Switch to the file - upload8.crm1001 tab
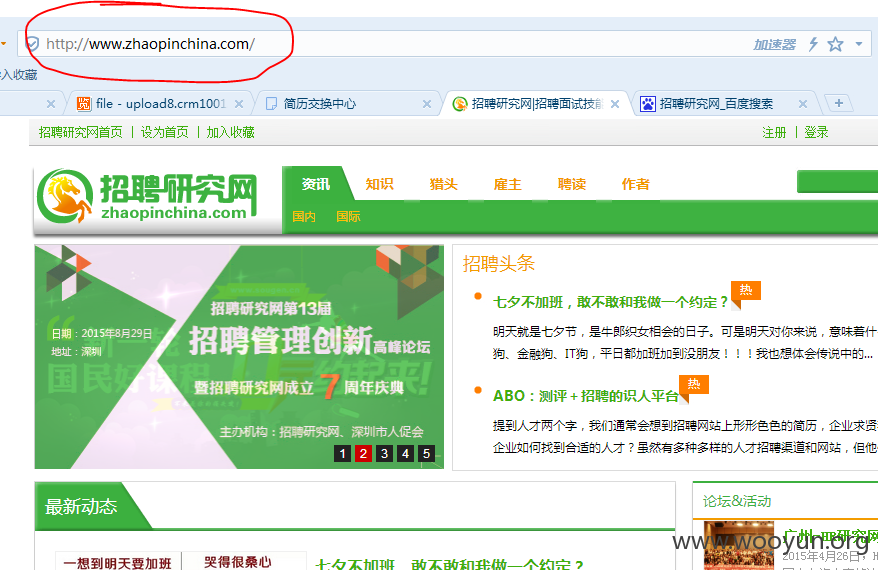This screenshot has width=878, height=570. point(160,104)
